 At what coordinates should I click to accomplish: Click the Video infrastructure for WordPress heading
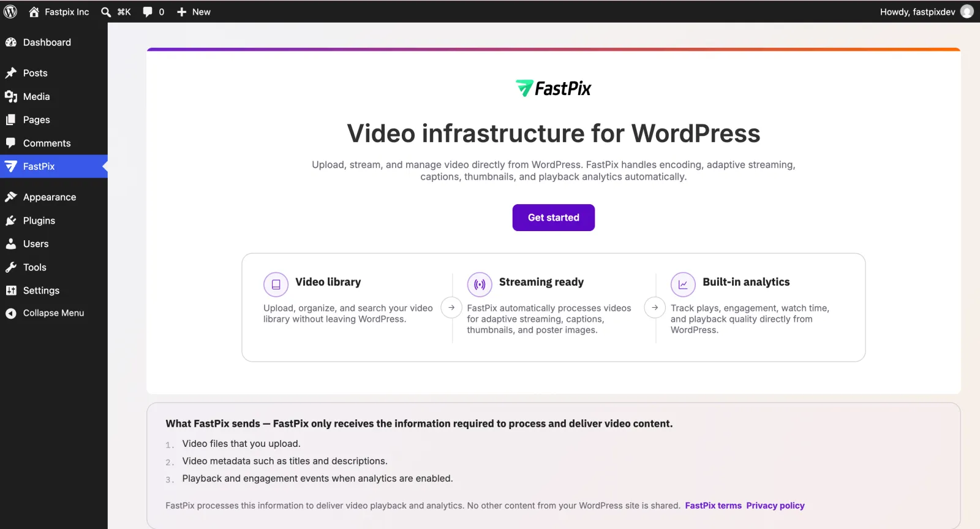coord(554,134)
